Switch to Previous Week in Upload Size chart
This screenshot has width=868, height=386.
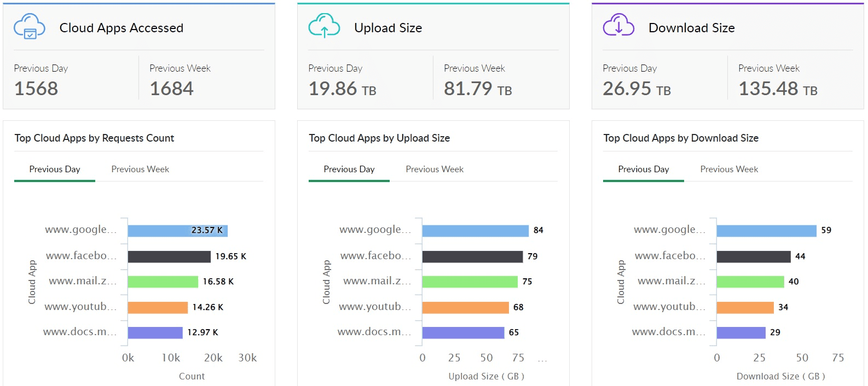pos(435,169)
